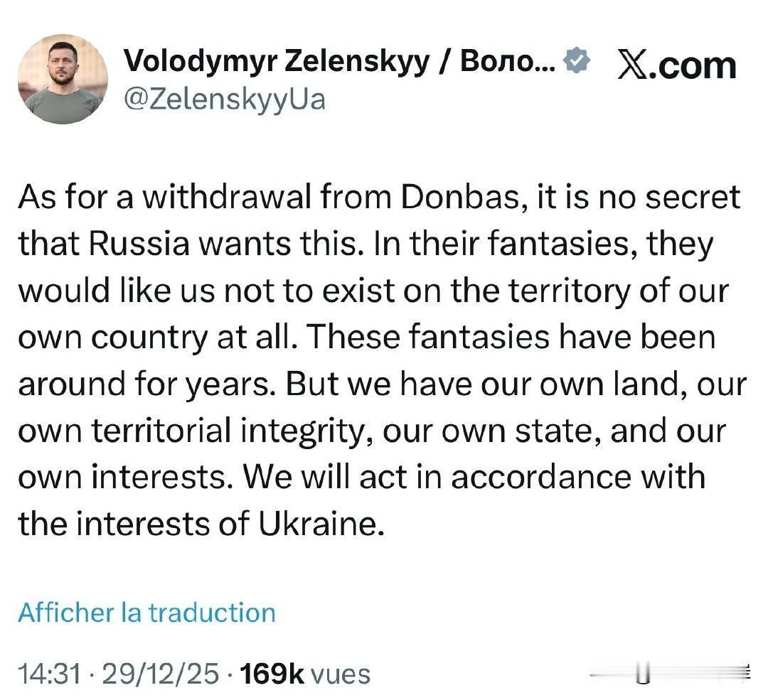This screenshot has height=700, width=768.
Task: Click the 14:31 post time
Action: tap(48, 673)
